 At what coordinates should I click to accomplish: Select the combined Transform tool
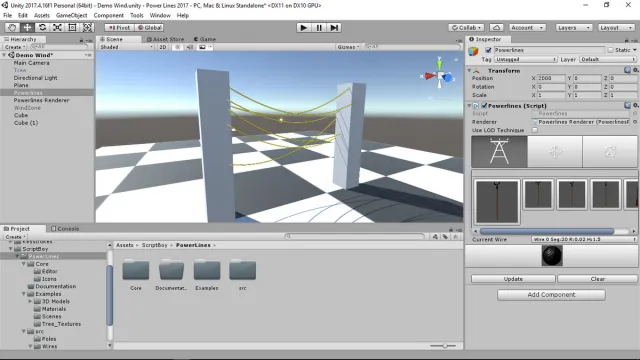click(87, 27)
